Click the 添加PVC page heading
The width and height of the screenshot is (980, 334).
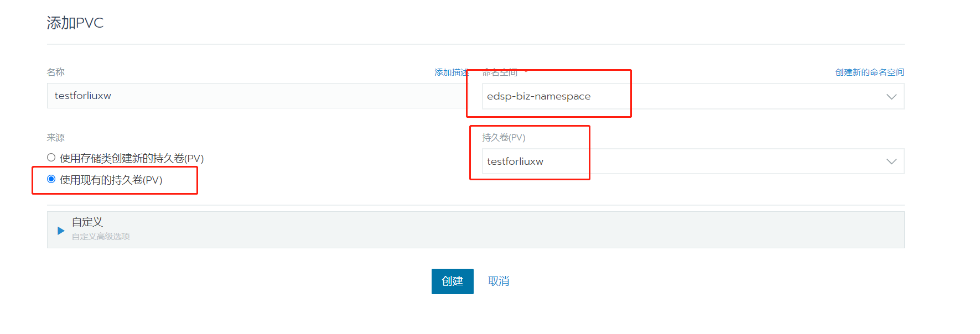[x=75, y=23]
